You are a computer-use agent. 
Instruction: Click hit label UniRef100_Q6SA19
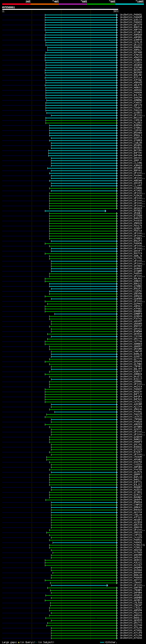tap(131, 208)
